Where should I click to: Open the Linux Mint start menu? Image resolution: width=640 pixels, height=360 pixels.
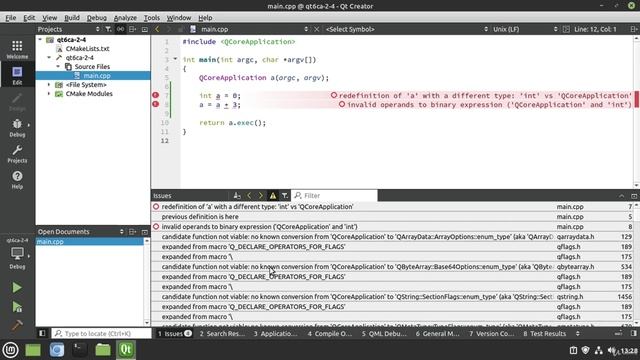(x=10, y=350)
